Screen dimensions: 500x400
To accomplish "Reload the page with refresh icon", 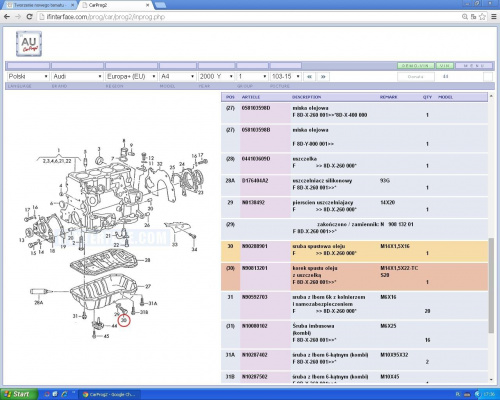I will (29, 17).
